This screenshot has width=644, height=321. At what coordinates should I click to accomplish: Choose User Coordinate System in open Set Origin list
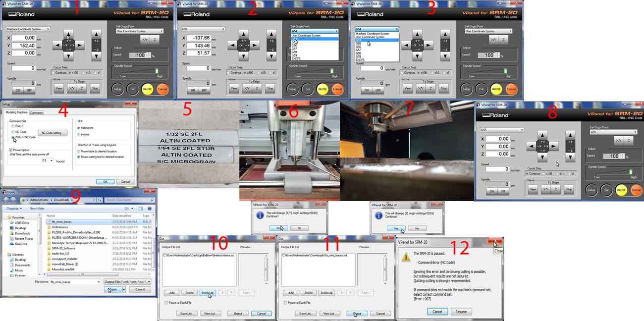[315, 35]
